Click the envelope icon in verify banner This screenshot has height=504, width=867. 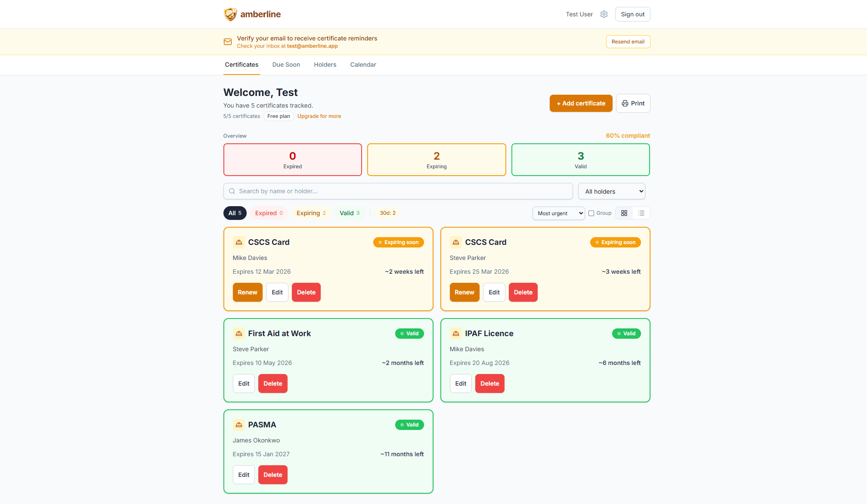tap(228, 42)
